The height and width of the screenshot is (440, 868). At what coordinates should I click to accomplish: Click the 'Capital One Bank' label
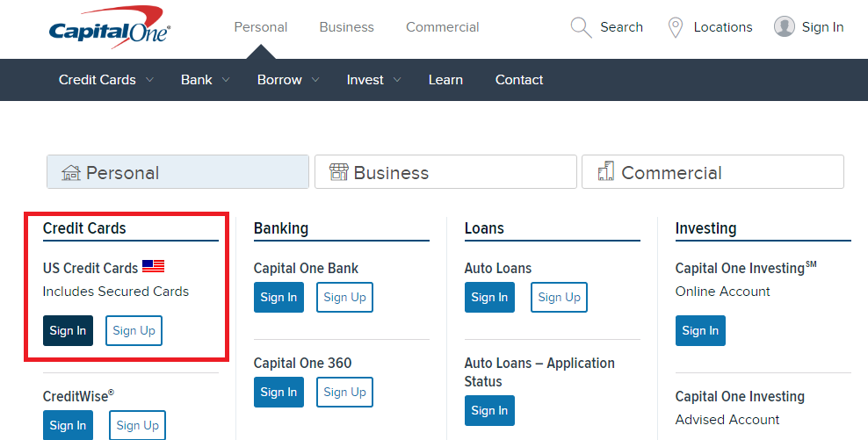click(x=306, y=268)
